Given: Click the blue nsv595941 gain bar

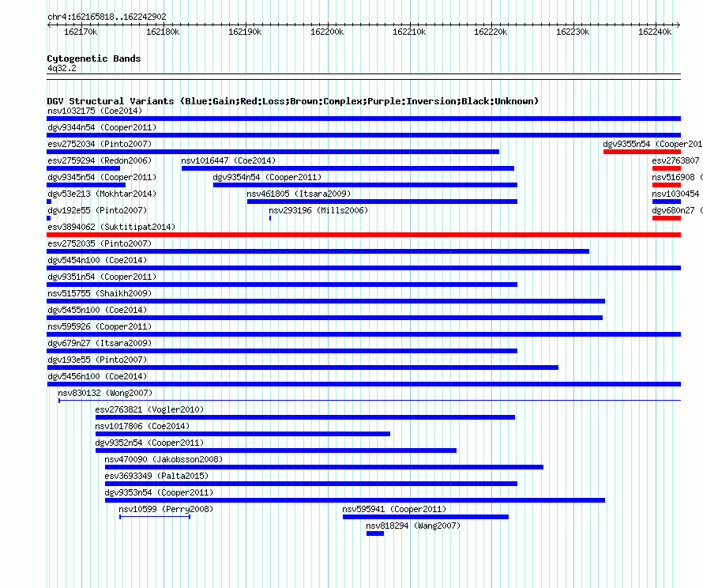Looking at the screenshot, I should click(x=426, y=517).
